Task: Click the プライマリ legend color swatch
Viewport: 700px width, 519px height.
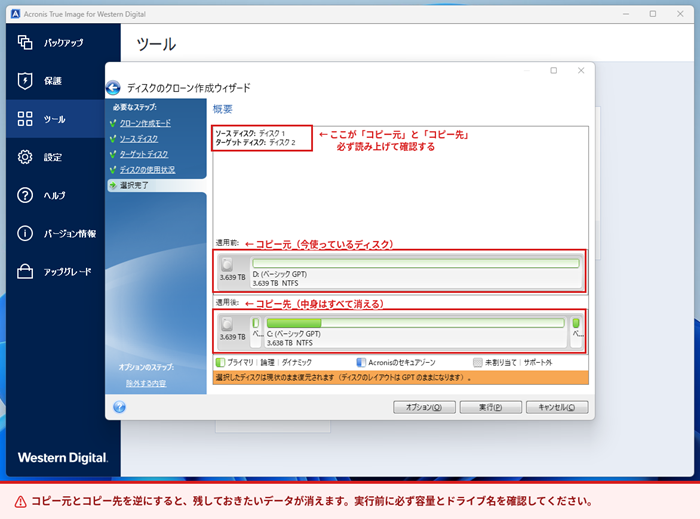Action: pyautogui.click(x=220, y=362)
